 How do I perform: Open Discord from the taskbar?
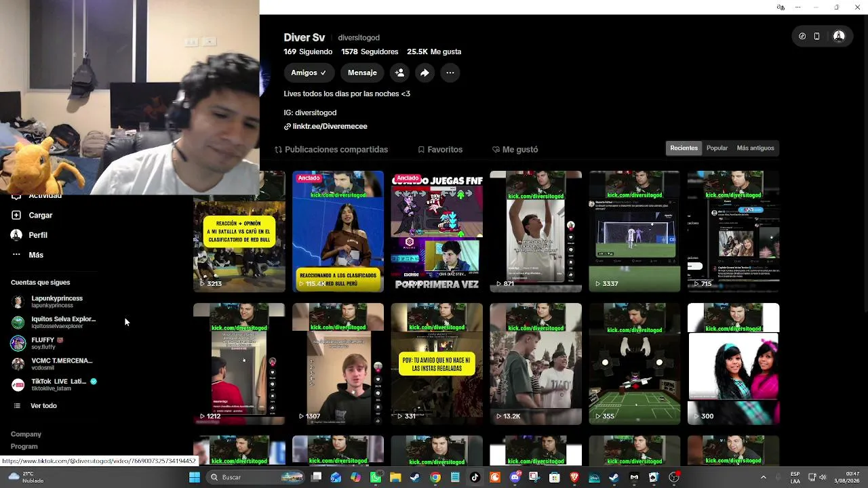pos(515,477)
